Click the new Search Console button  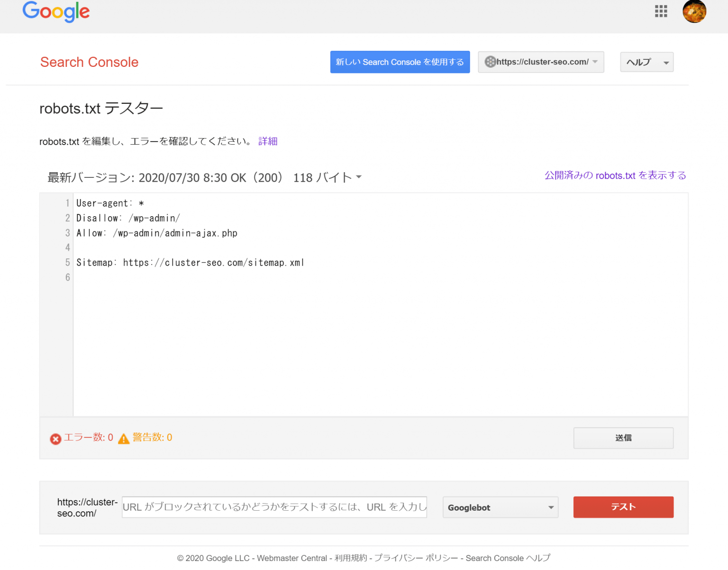[x=400, y=62]
